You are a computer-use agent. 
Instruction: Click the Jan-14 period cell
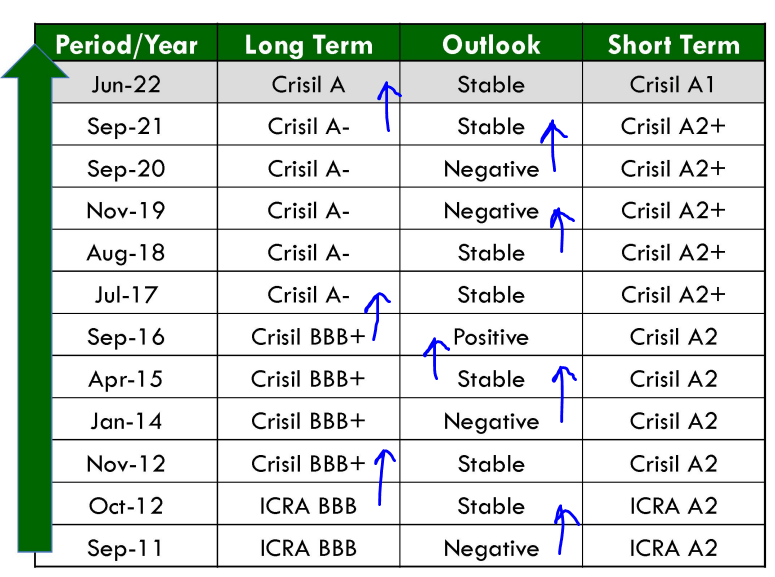(126, 421)
